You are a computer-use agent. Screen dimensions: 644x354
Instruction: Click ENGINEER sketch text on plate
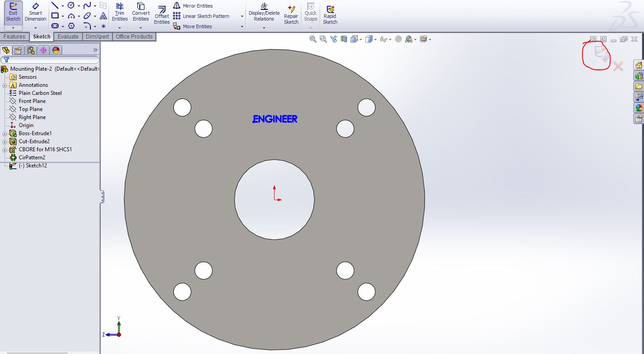(275, 119)
